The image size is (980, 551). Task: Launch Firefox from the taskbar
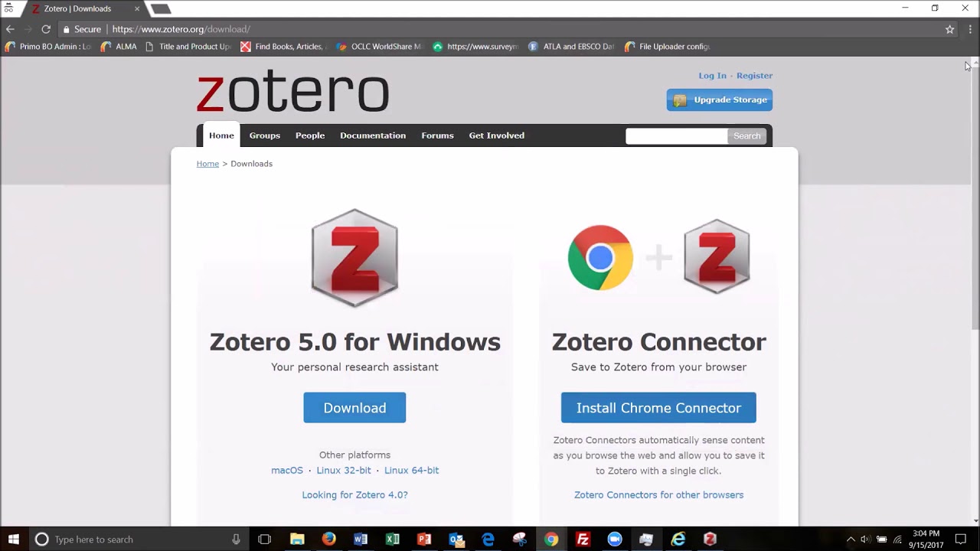[329, 540]
